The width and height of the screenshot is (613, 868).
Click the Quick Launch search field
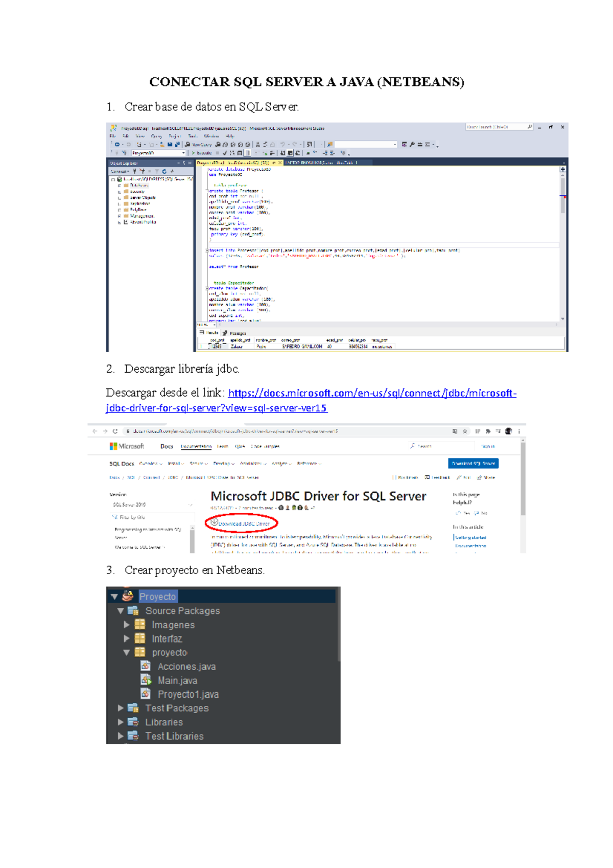click(496, 127)
